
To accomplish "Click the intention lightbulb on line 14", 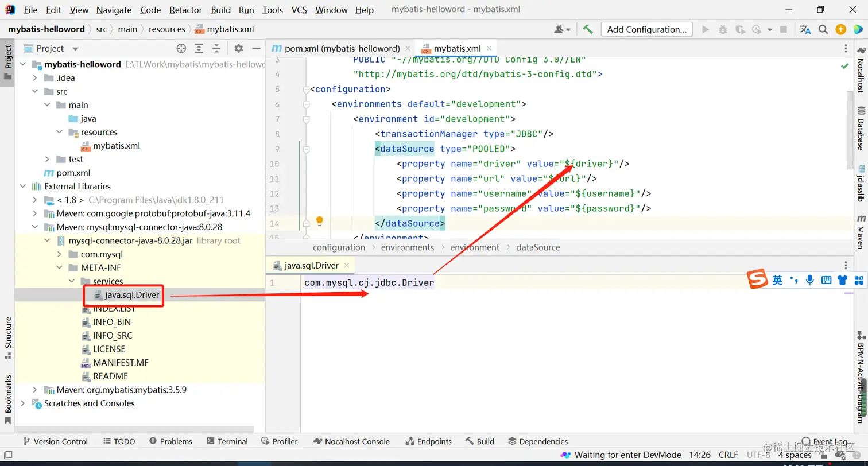I will click(x=320, y=222).
